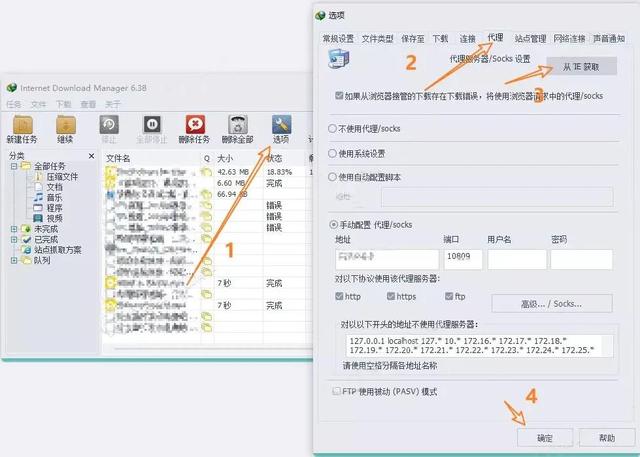
Task: Collapse the 全部任务 tree node
Action: [x=14, y=166]
